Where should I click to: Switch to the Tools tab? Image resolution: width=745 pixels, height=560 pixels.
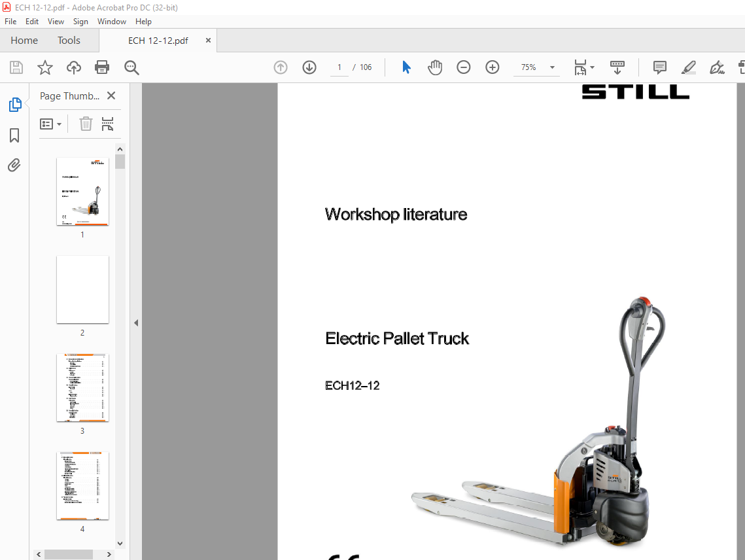(69, 41)
